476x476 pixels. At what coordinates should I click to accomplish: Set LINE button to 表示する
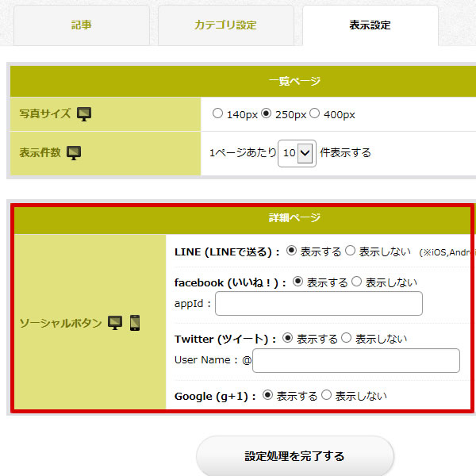(x=292, y=251)
